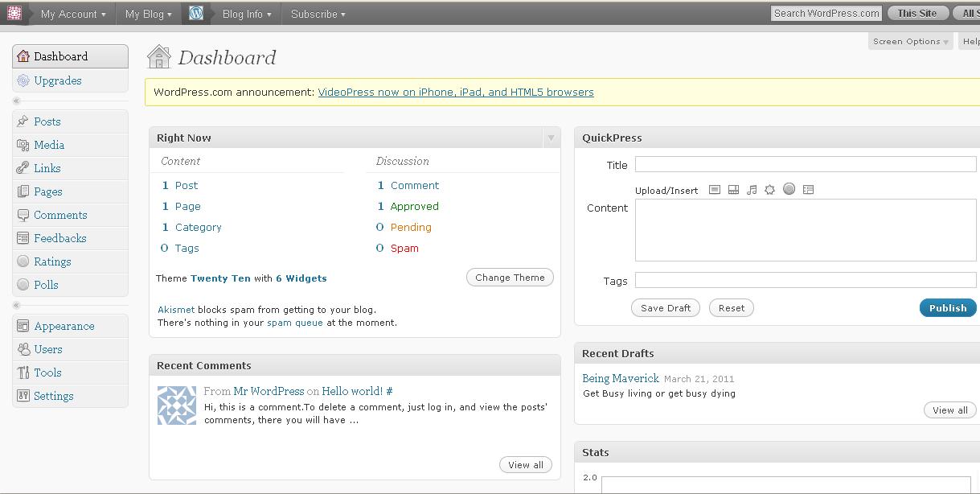Click View all in Recent Comments

pos(526,465)
